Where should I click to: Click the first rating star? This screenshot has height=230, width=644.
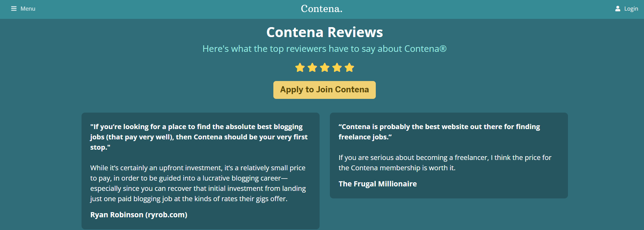(300, 68)
